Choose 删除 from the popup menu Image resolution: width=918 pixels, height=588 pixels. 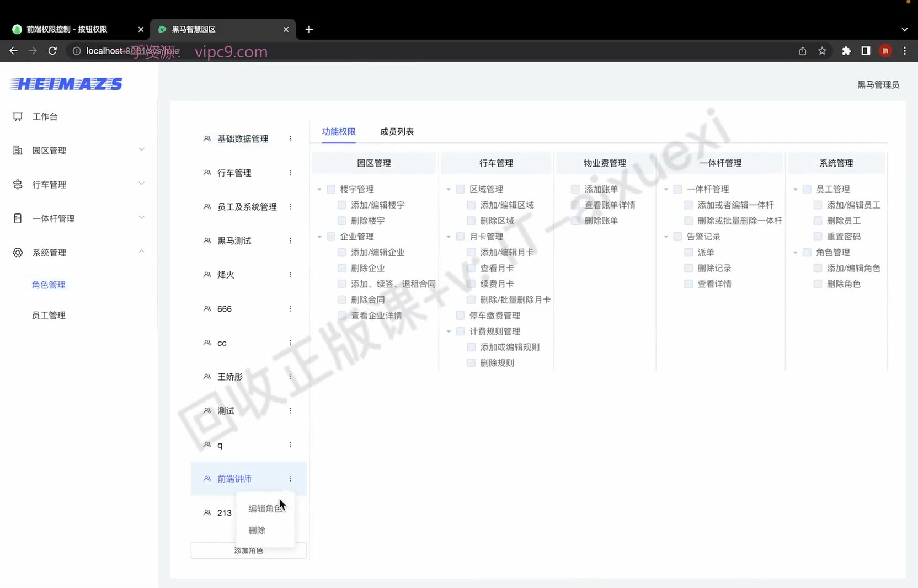tap(257, 531)
